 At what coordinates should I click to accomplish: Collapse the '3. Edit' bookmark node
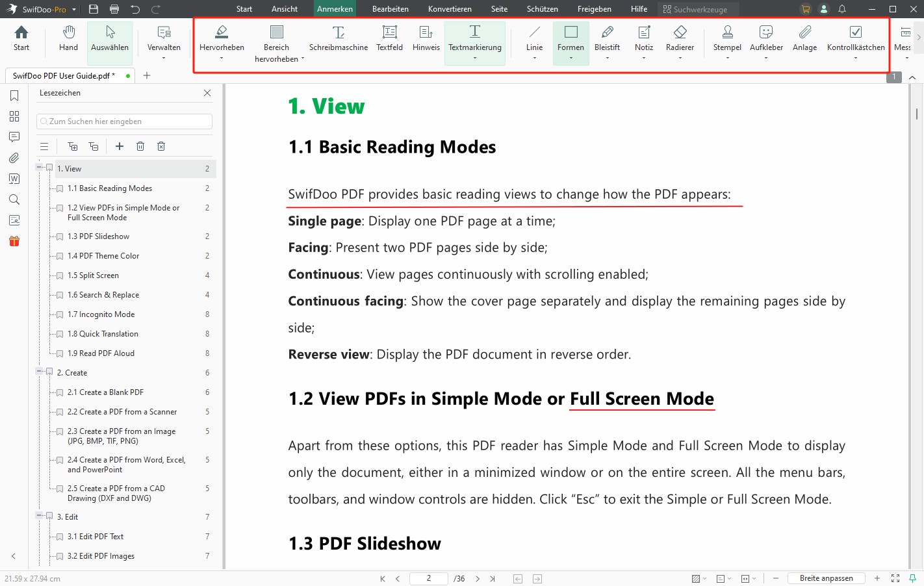[39, 516]
